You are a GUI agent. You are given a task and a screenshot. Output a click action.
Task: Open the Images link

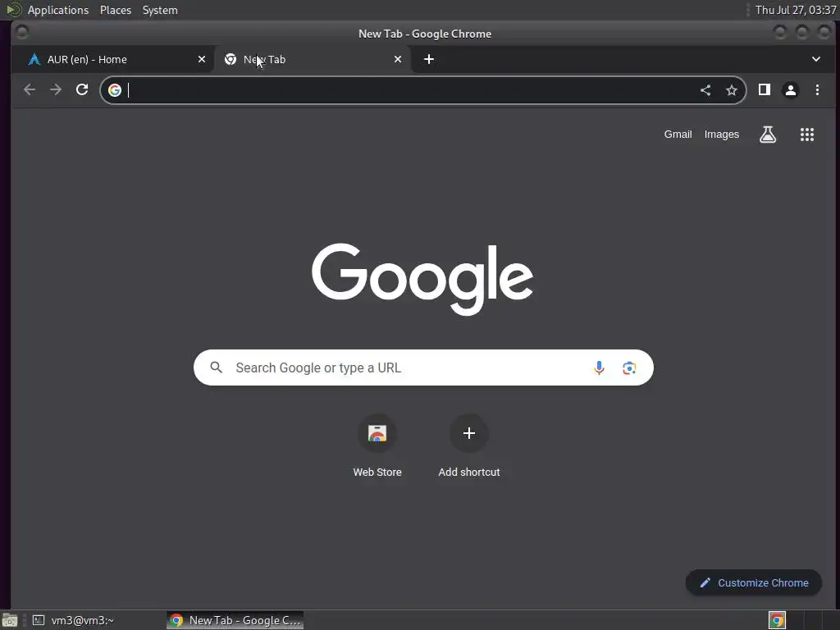coord(722,135)
